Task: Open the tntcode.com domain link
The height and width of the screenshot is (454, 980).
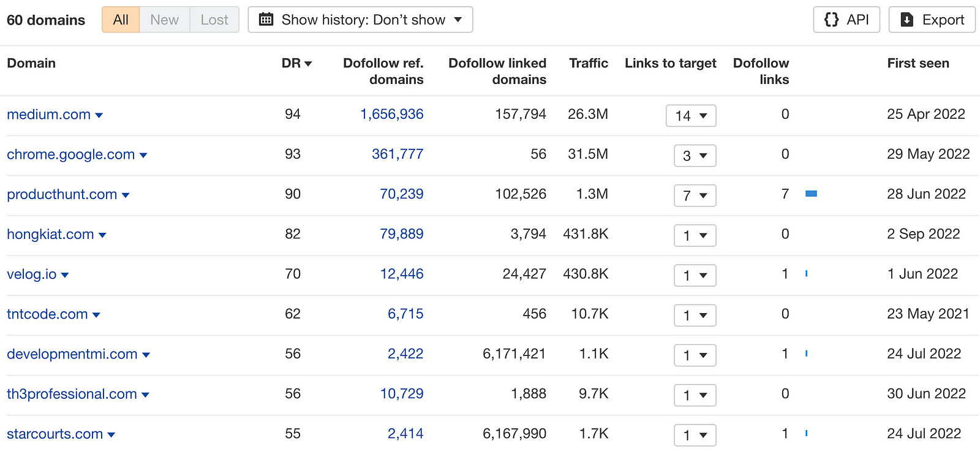Action: coord(47,314)
